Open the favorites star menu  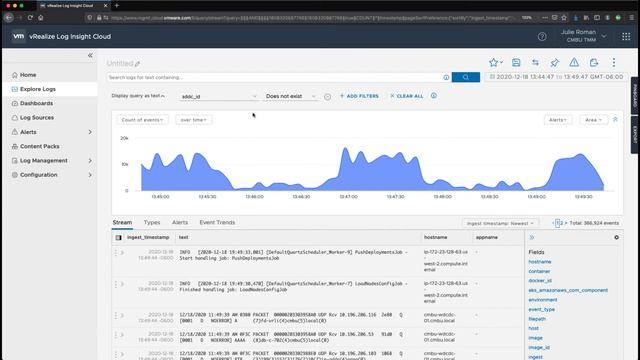(x=495, y=63)
